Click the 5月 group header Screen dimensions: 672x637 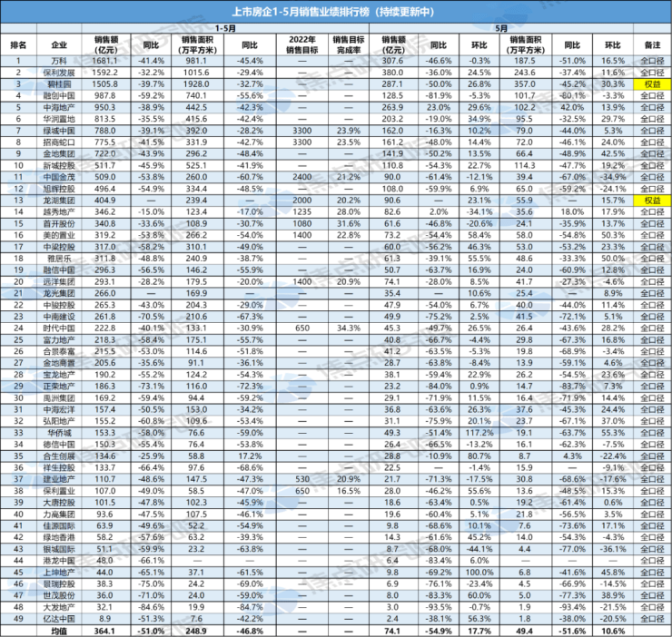click(501, 28)
